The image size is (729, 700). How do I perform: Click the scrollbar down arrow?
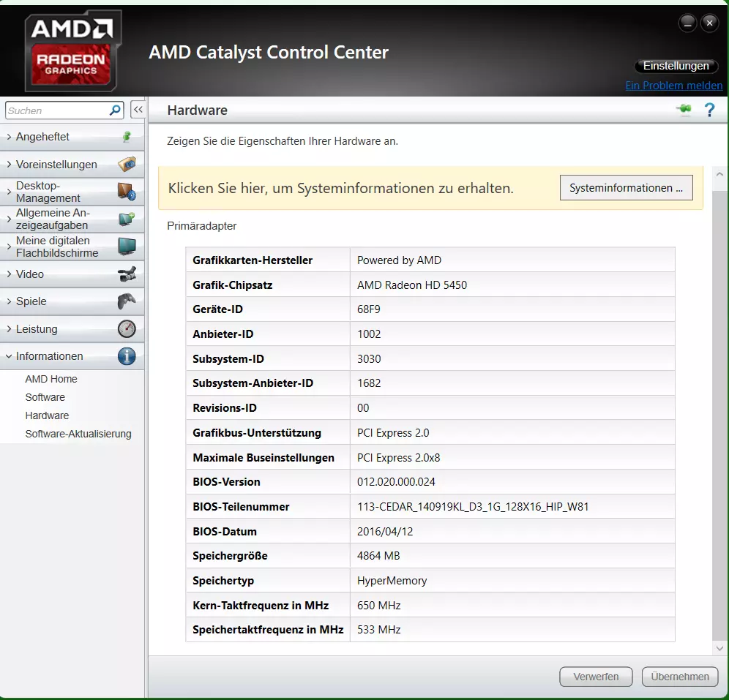pos(719,648)
